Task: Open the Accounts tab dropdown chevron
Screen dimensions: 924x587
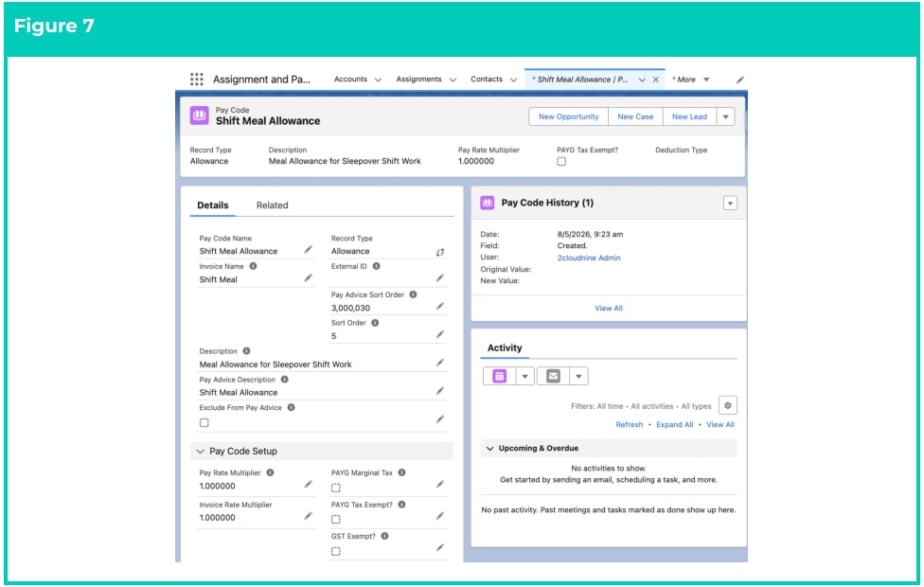Action: (x=378, y=80)
